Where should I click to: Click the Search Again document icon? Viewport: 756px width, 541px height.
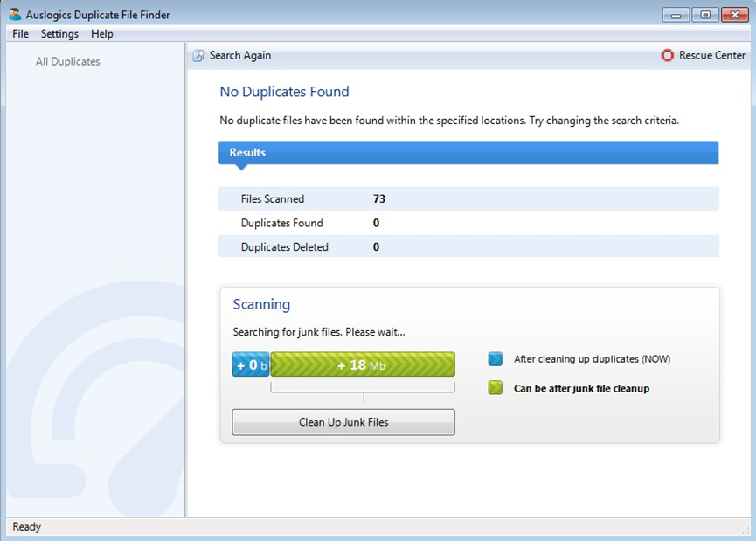point(198,55)
